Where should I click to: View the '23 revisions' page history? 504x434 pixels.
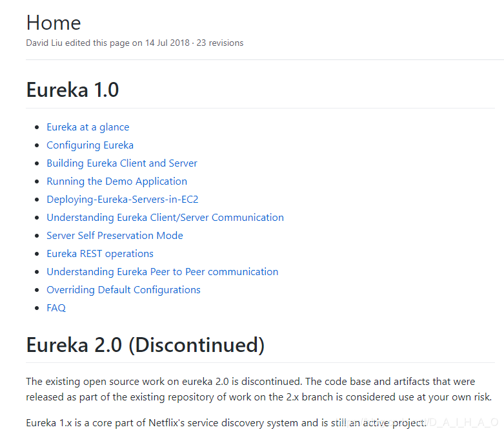click(220, 43)
